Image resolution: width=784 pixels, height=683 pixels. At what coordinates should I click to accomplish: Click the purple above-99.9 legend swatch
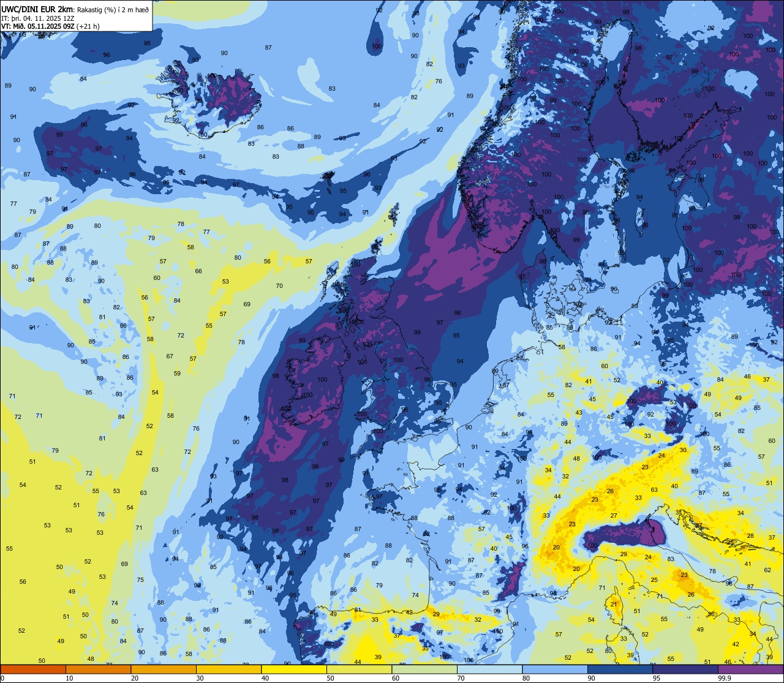750,670
